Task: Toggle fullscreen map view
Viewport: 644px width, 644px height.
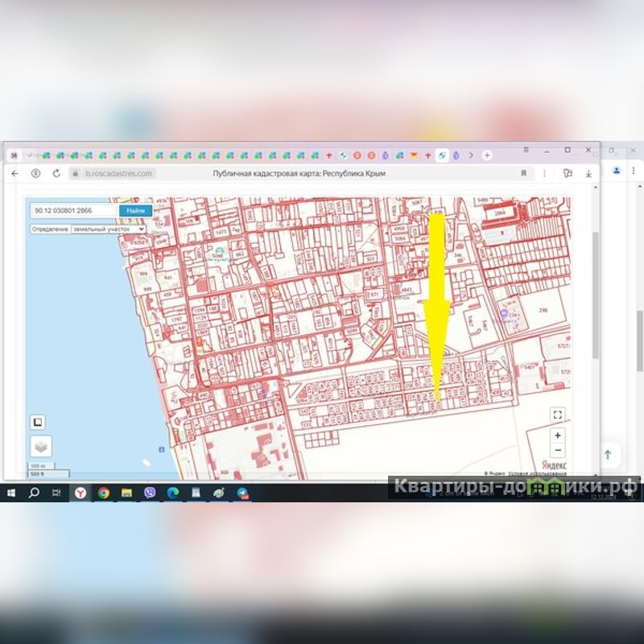Action: [x=558, y=415]
